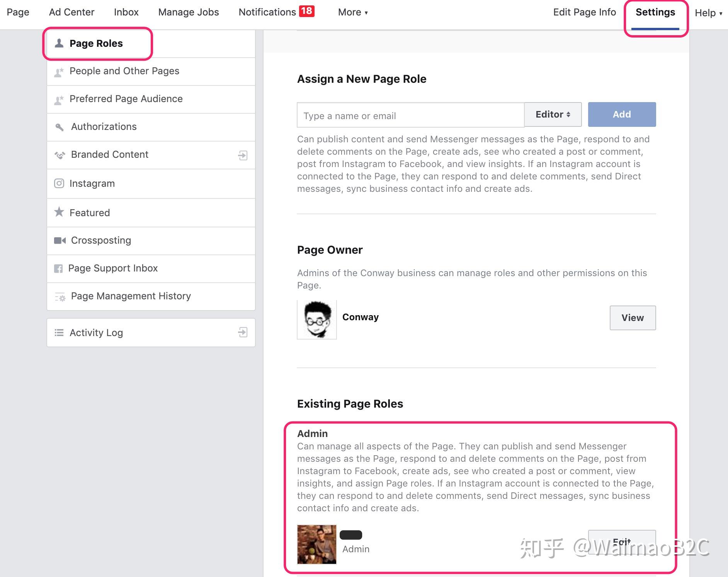This screenshot has height=577, width=728.
Task: Click the Activity Log external arrow icon
Action: [x=243, y=332]
